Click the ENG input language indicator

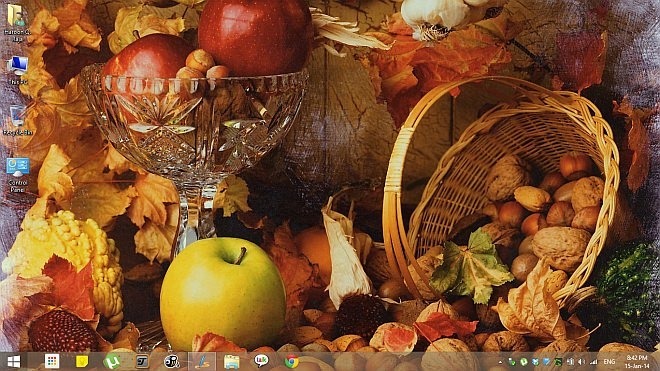click(609, 362)
